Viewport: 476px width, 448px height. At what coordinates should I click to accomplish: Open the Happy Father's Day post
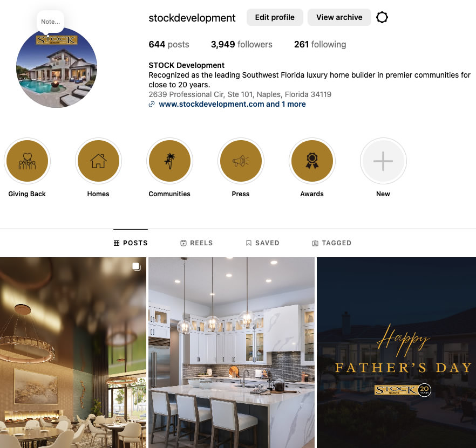pos(397,353)
